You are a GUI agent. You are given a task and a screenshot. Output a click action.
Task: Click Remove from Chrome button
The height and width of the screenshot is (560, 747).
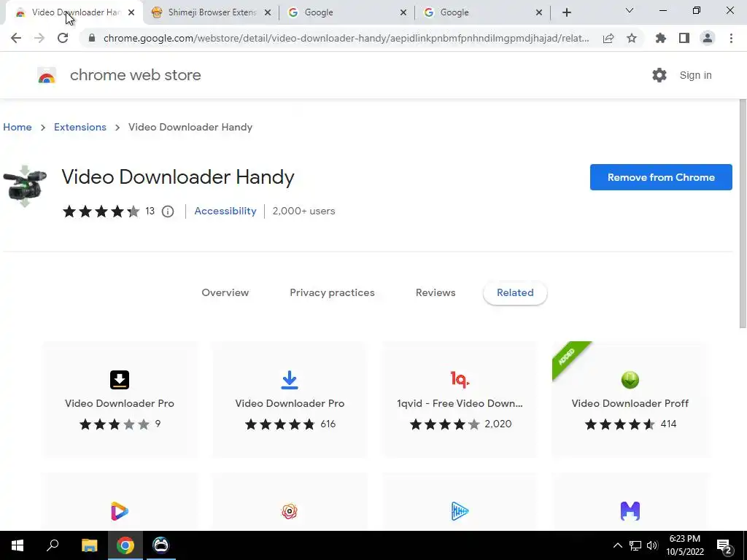tap(661, 177)
